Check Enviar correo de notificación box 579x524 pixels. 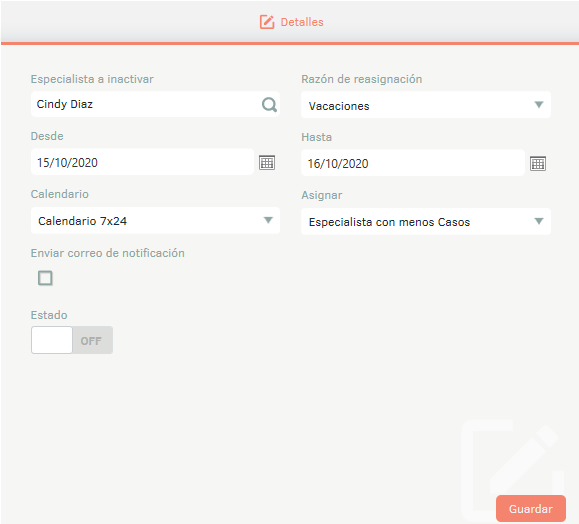click(x=45, y=278)
